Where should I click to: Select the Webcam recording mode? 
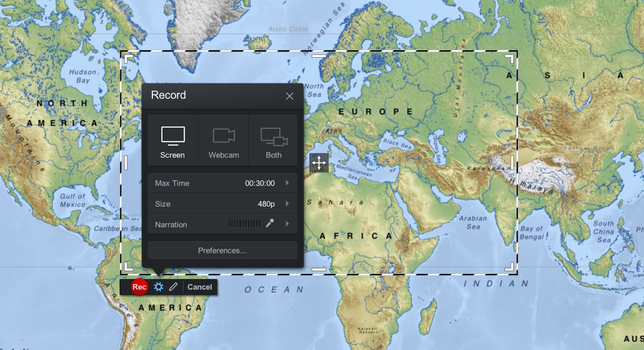[223, 140]
